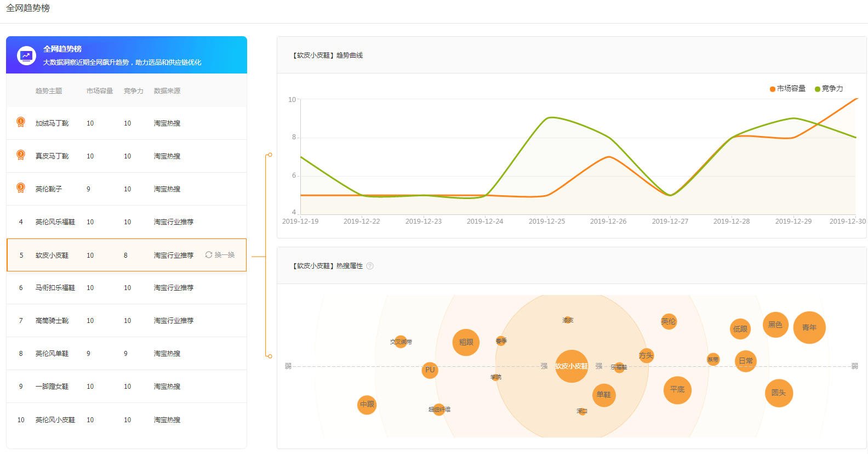Select the 粗跟 bubble in the chart
The width and height of the screenshot is (868, 454).
[466, 342]
